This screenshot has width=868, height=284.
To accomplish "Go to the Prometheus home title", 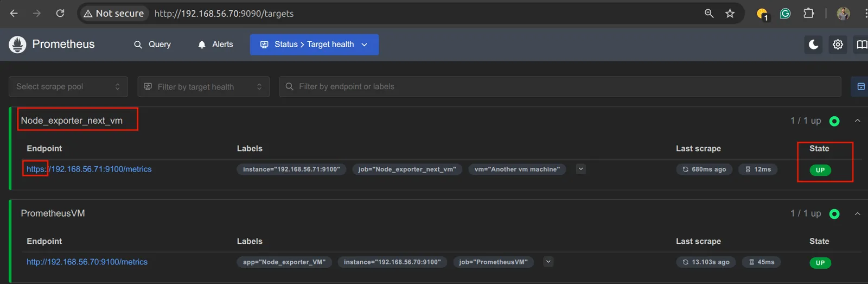I will [x=63, y=44].
